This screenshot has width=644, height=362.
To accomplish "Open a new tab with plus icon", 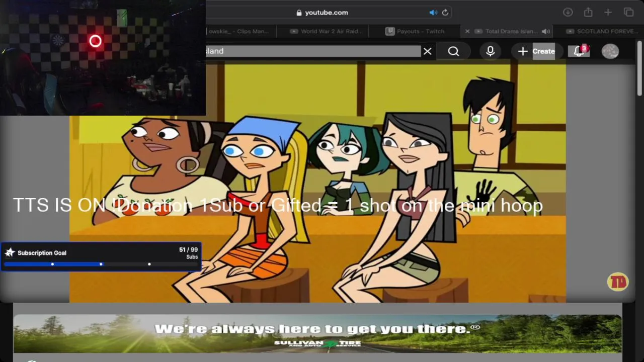I will tap(608, 13).
